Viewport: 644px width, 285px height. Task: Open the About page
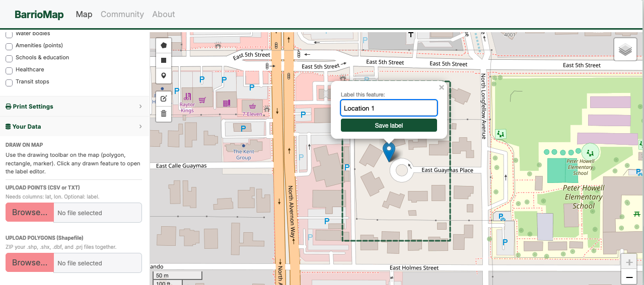pos(164,14)
